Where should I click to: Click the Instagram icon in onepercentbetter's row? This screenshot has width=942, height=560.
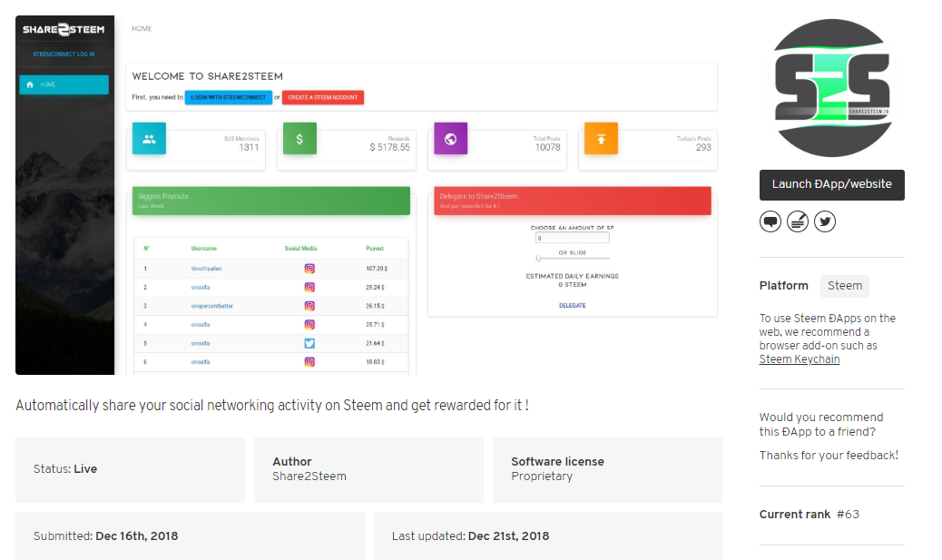[309, 306]
